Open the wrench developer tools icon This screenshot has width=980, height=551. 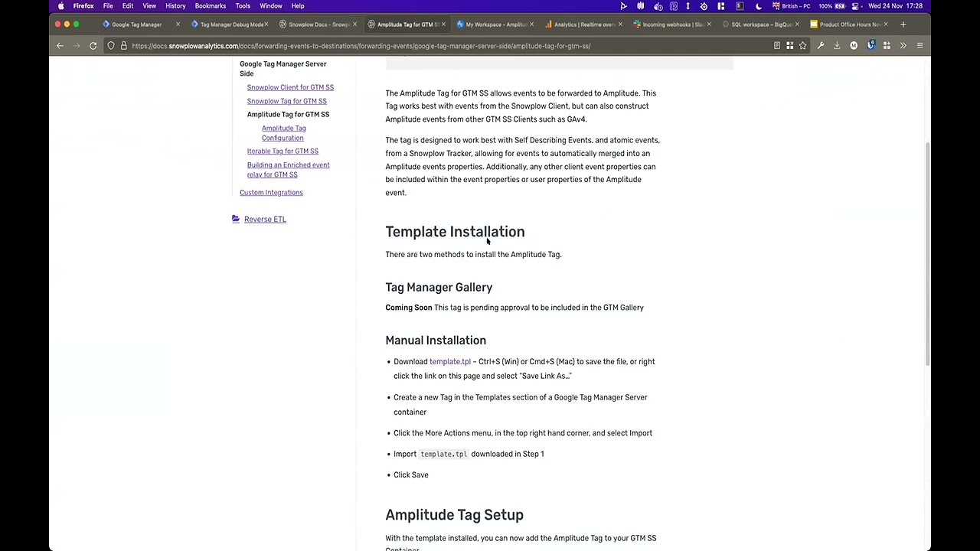(821, 46)
